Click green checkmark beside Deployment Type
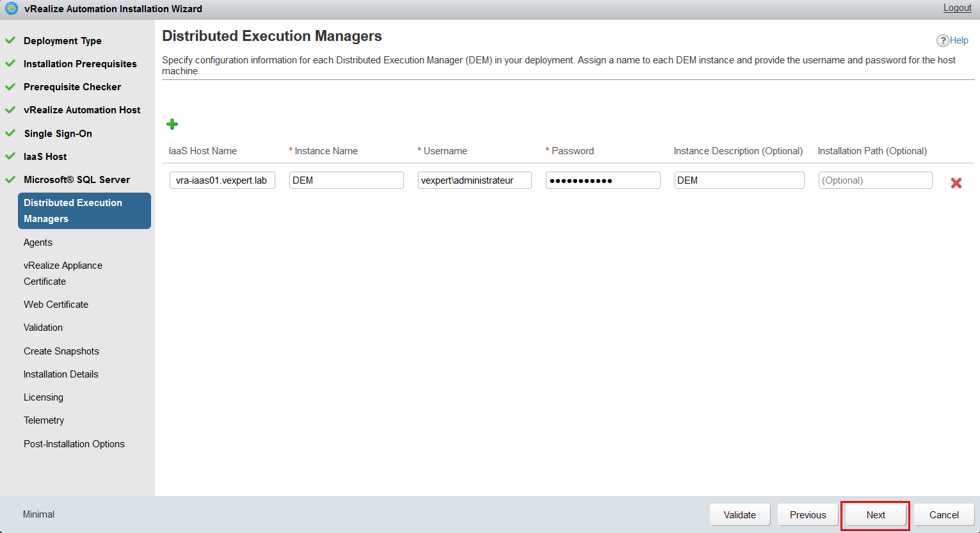 click(x=10, y=40)
